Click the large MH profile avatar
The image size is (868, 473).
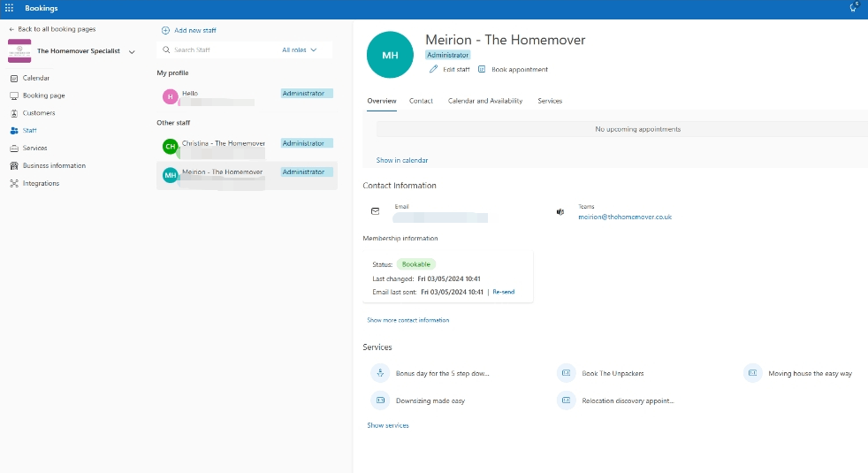pyautogui.click(x=390, y=55)
